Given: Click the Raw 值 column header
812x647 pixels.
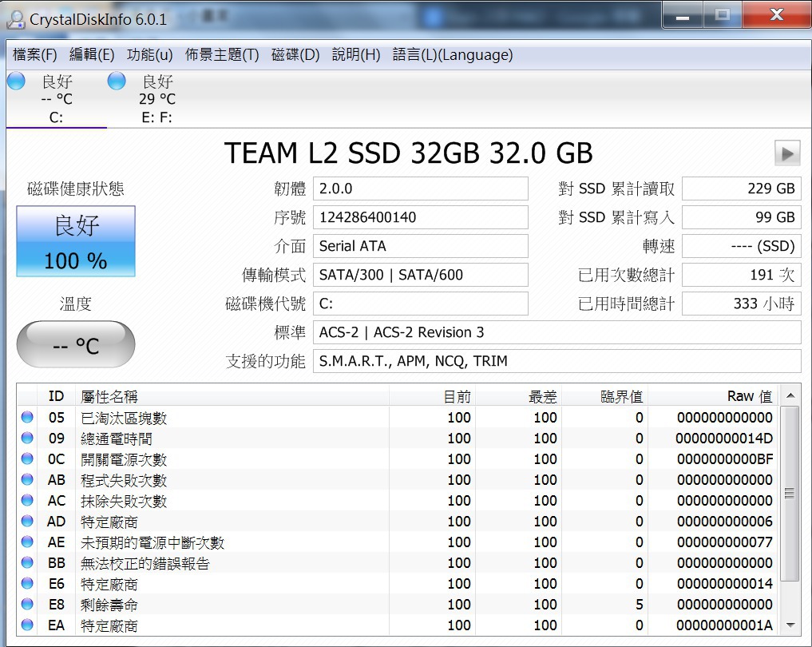Looking at the screenshot, I should point(712,396).
